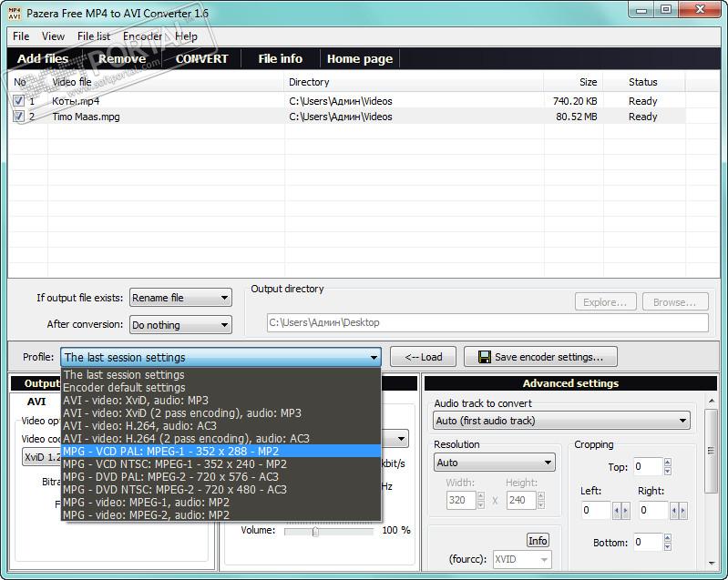Open the 'After conversion' dropdown
Viewport: 728px width, 580px height.
point(180,325)
